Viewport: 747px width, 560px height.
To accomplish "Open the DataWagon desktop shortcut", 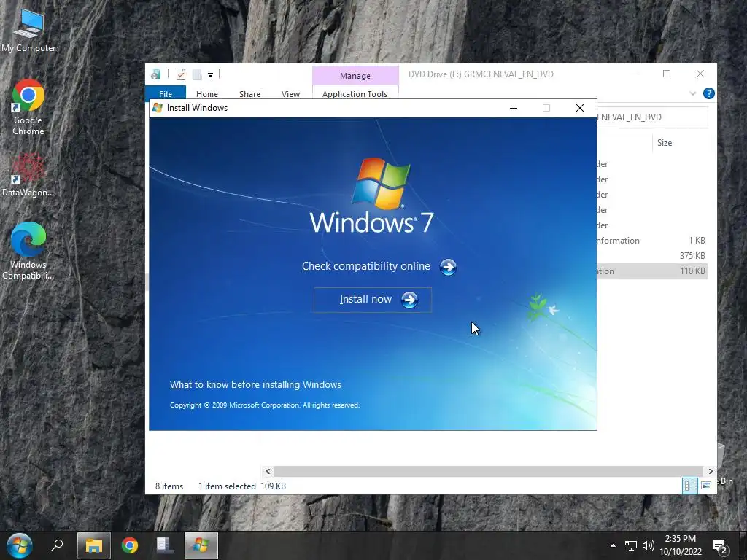I will coord(28,175).
